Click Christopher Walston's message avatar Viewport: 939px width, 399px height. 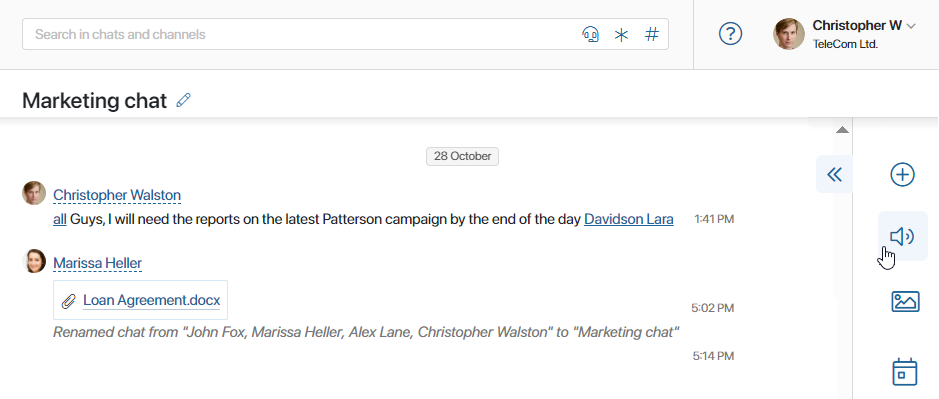tap(34, 194)
